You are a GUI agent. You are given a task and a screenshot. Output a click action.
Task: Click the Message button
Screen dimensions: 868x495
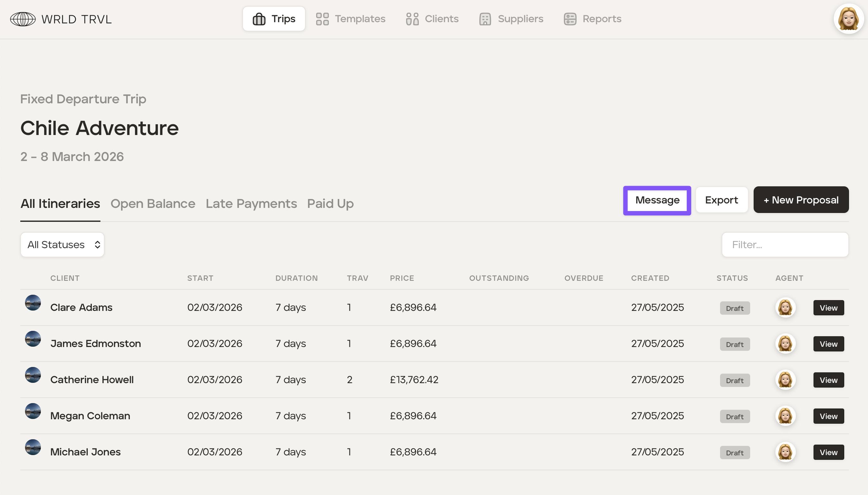click(x=657, y=200)
